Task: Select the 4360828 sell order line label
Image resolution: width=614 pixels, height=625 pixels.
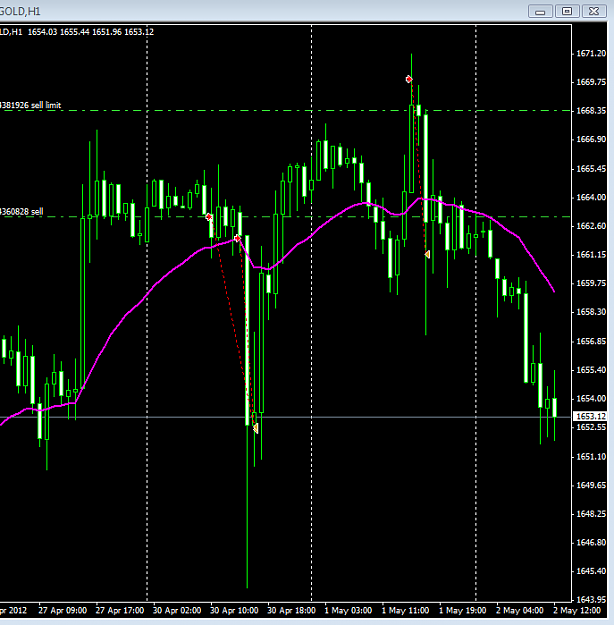Action: click(22, 212)
